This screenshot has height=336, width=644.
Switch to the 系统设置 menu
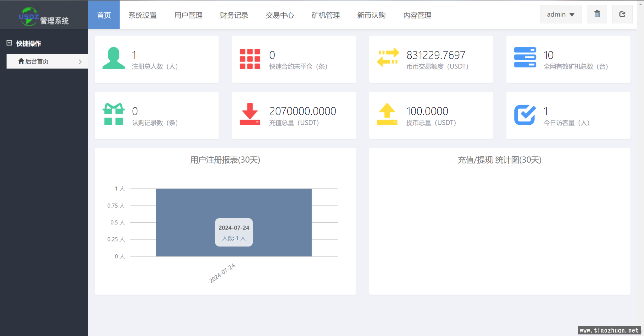143,15
